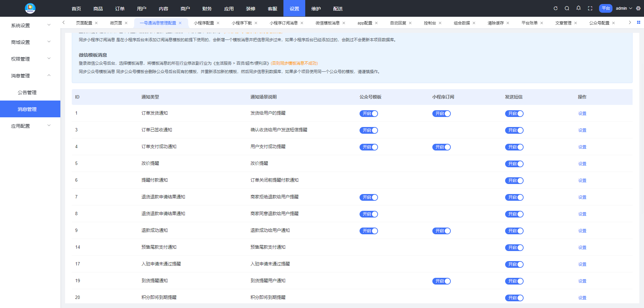This screenshot has width=644, height=308.
Task: Close the 小程序下载 tab
Action: [x=256, y=23]
